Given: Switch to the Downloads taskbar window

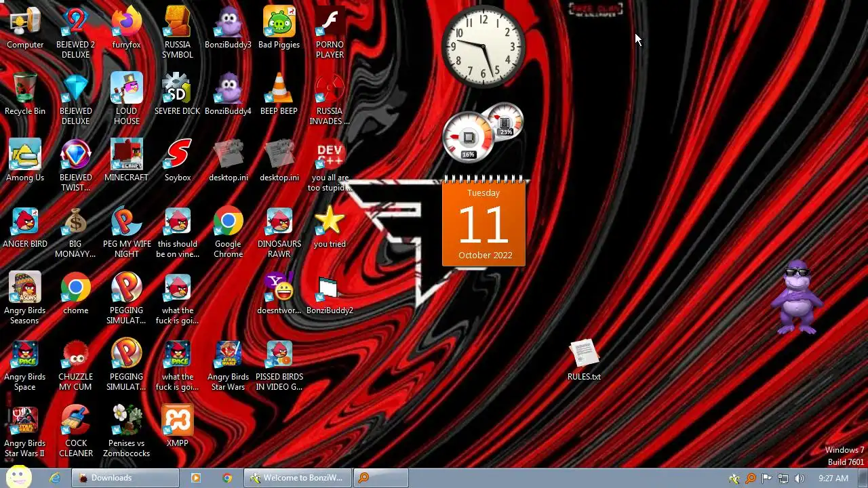Looking at the screenshot, I should coord(126,478).
